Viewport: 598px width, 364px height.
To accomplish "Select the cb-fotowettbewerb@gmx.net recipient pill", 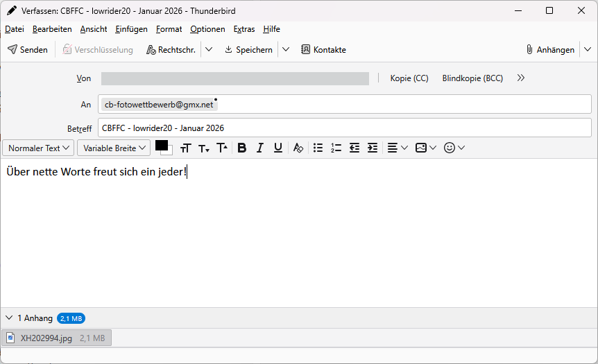I will 159,105.
